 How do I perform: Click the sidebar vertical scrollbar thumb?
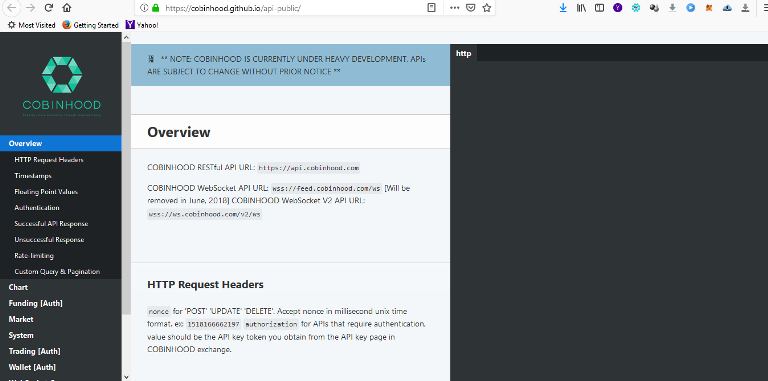tap(126, 178)
